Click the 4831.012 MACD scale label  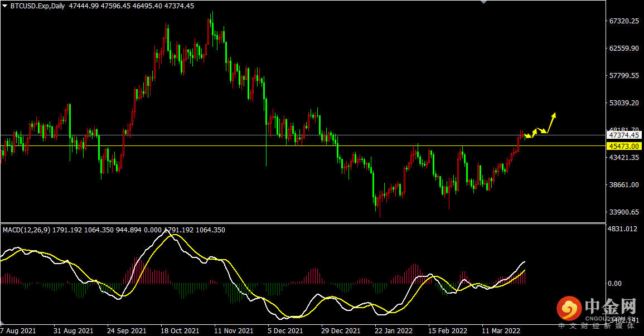pos(623,229)
